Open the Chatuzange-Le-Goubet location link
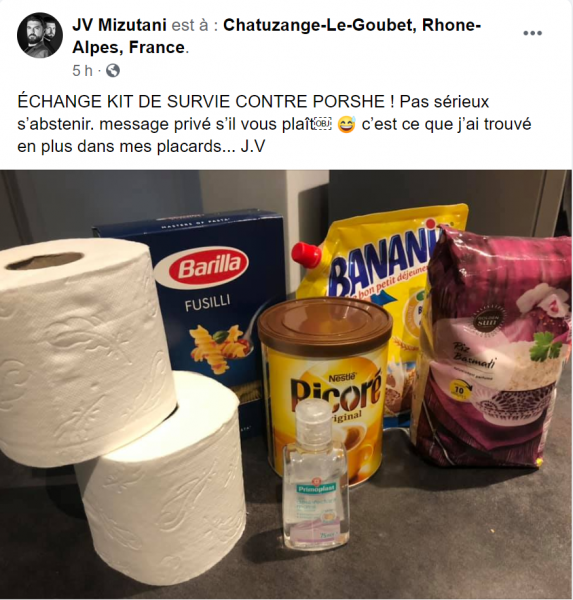Image resolution: width=573 pixels, height=600 pixels. coord(276,36)
